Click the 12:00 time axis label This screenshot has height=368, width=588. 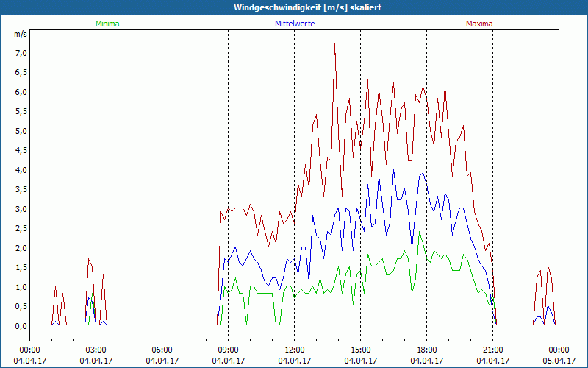pos(295,350)
